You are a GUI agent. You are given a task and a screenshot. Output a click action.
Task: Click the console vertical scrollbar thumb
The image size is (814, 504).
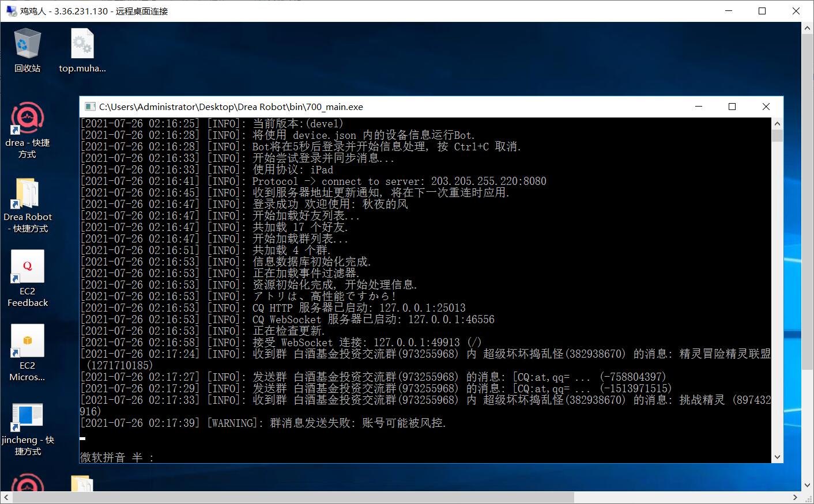coord(777,136)
